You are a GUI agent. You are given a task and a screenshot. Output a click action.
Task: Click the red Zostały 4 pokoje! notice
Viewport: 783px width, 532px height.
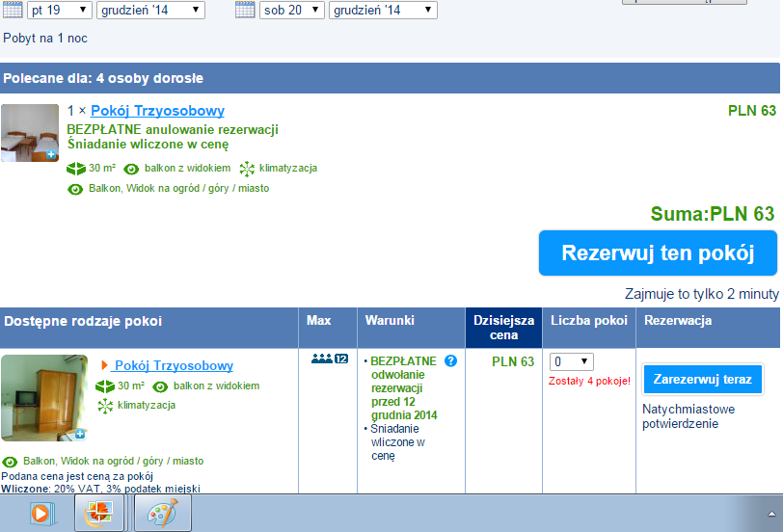[589, 382]
